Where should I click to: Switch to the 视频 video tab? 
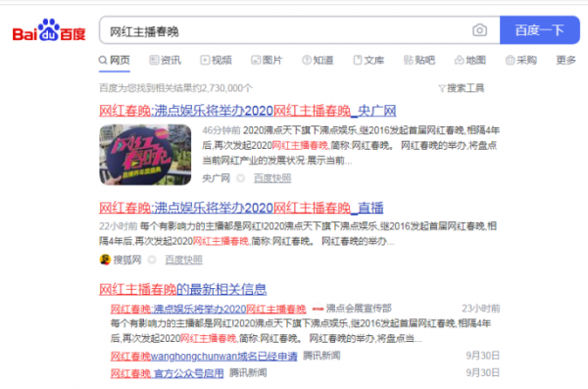pos(216,60)
